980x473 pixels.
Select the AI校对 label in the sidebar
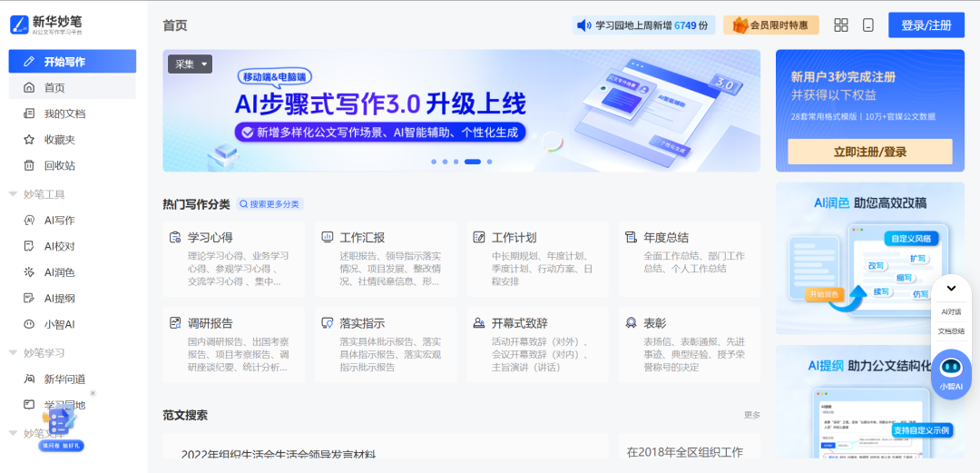pyautogui.click(x=59, y=246)
